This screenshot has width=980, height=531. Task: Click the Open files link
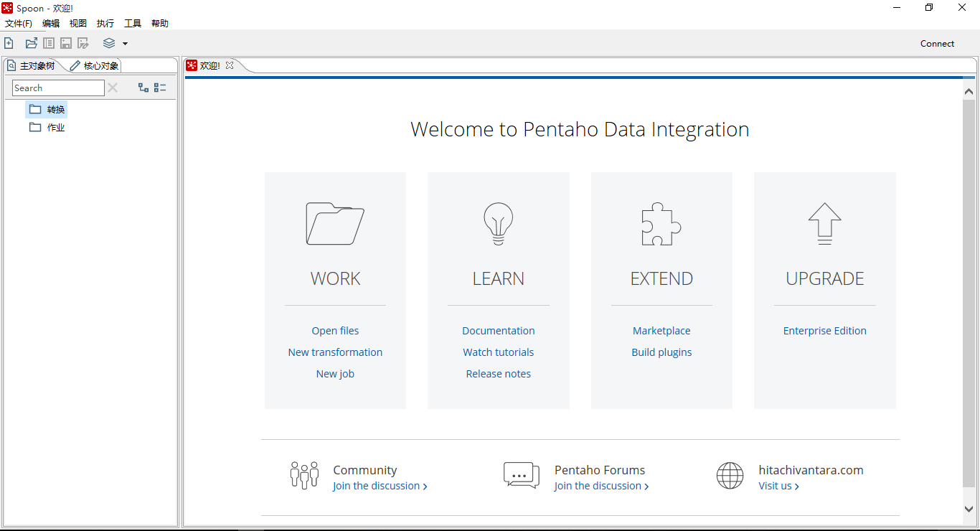(x=335, y=331)
